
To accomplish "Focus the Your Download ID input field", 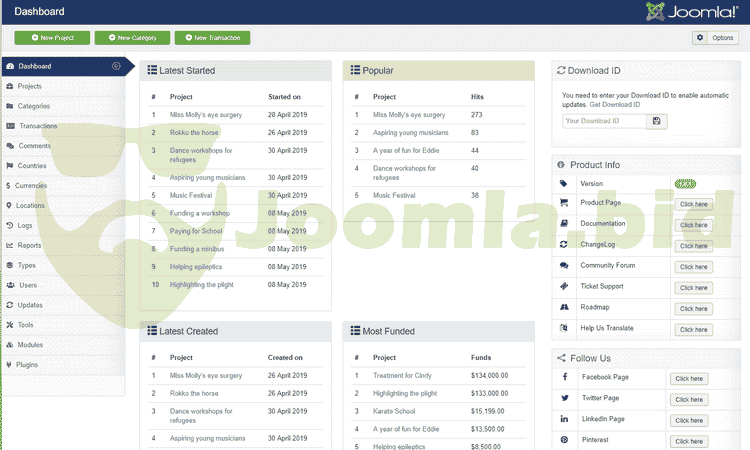I will click(603, 121).
